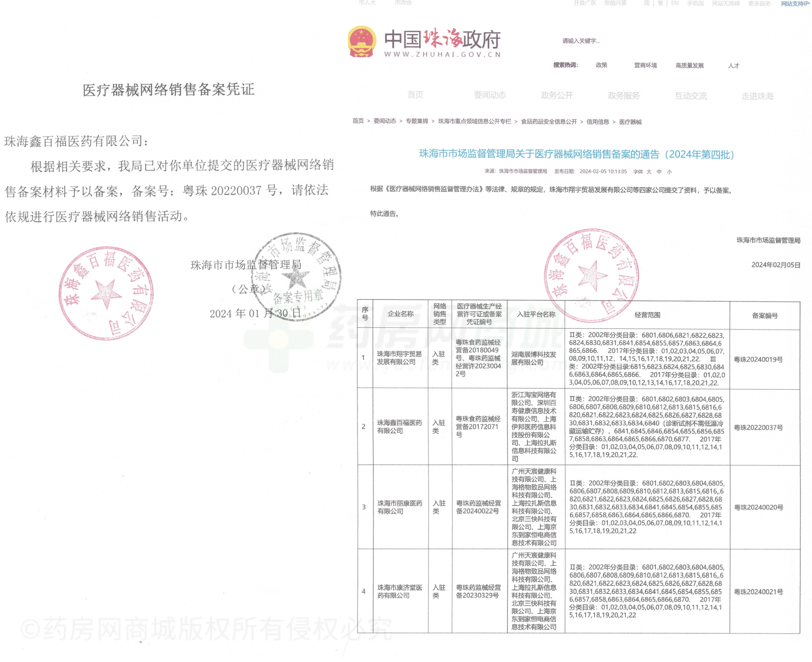Click the 特此通告 line
This screenshot has height=662, width=812.
pos(385,214)
